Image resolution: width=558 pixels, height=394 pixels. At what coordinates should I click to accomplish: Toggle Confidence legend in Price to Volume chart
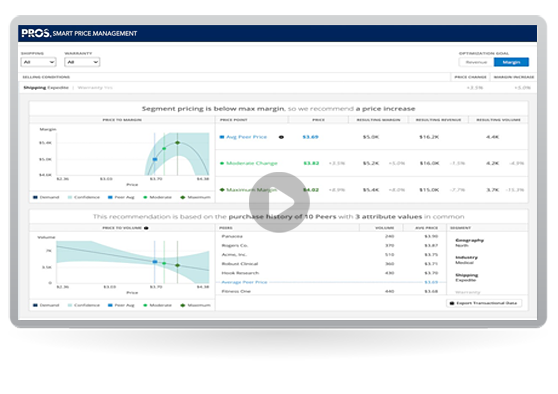pyautogui.click(x=84, y=305)
